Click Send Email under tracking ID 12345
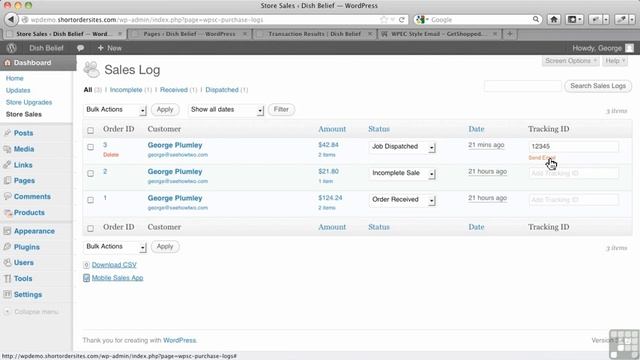Viewport: 640px width, 360px height. (542, 158)
